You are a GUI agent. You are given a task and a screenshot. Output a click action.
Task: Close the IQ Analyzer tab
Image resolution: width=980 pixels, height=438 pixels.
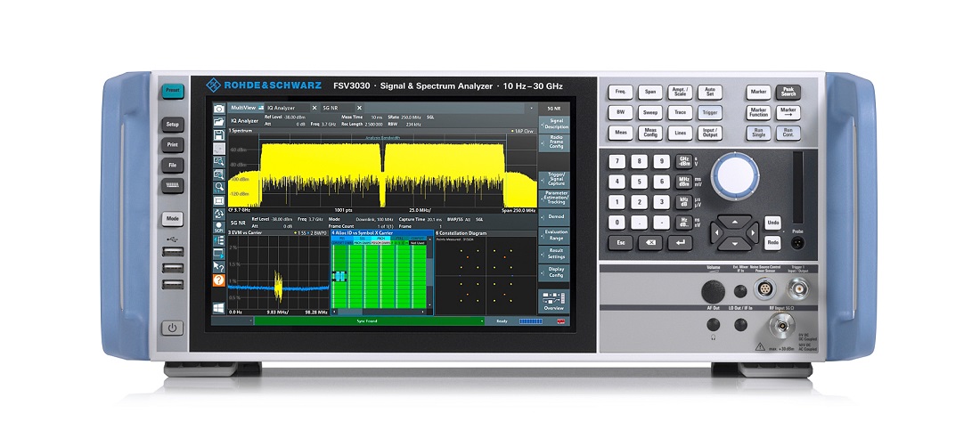(314, 108)
